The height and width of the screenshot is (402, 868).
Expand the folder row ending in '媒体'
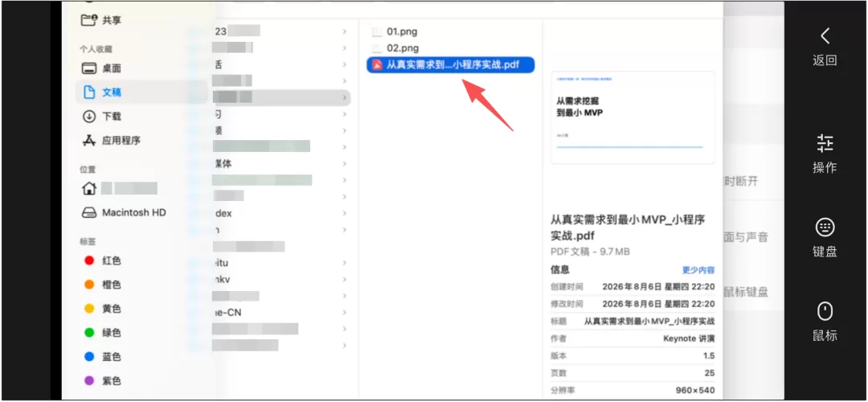click(x=344, y=164)
